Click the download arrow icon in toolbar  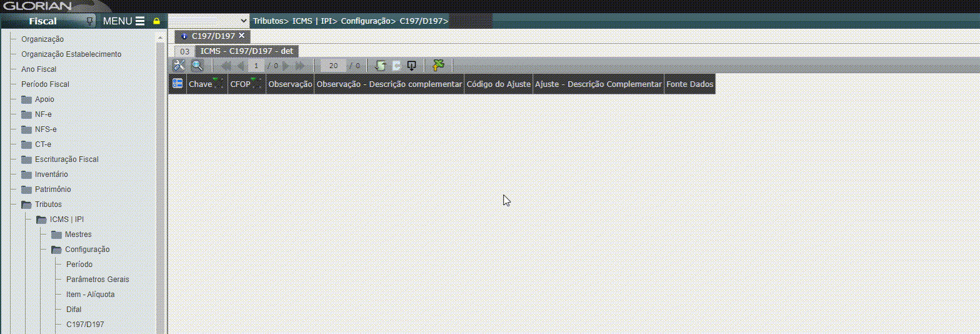(411, 66)
